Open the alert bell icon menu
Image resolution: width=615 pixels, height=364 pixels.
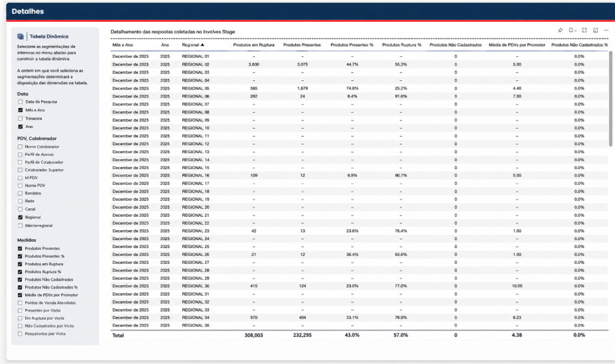click(x=573, y=30)
